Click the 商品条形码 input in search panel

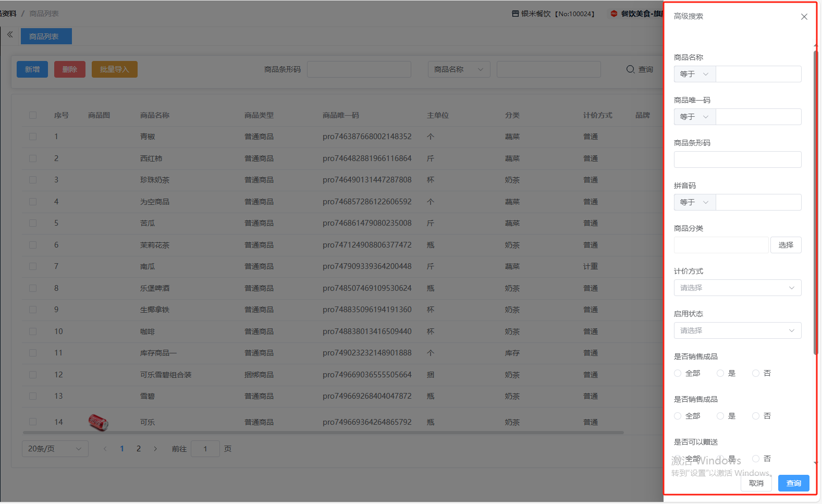tap(737, 159)
